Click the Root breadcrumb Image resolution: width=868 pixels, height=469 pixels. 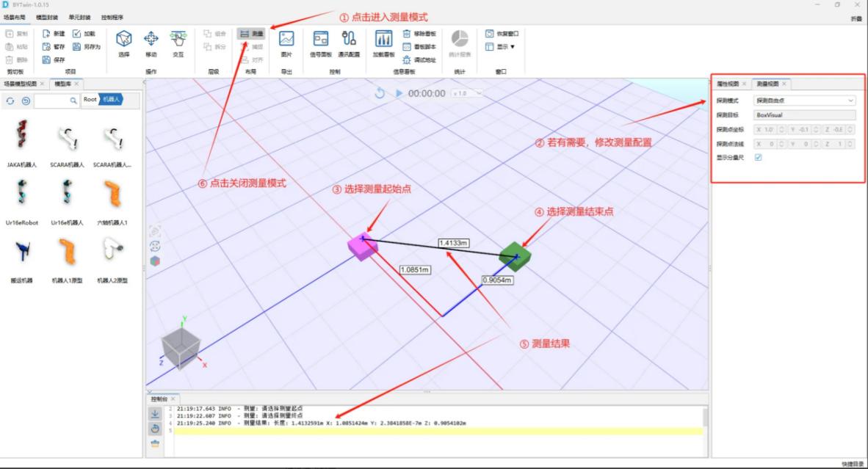point(90,100)
